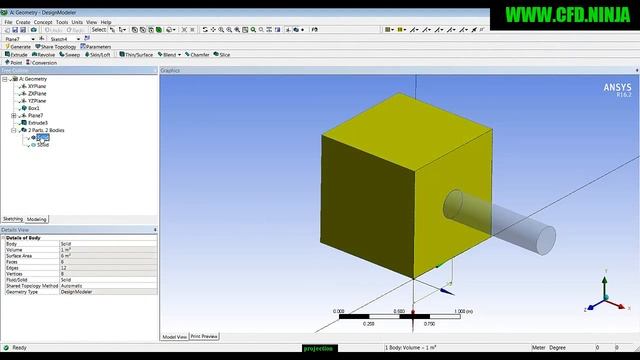Switch to the Sketching tab
640x360 pixels.
pos(13,219)
